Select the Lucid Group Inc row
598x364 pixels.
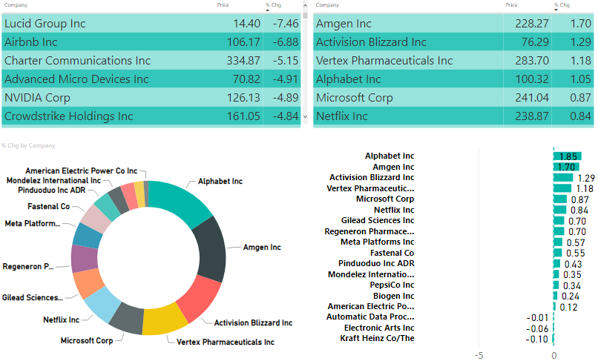[151, 23]
